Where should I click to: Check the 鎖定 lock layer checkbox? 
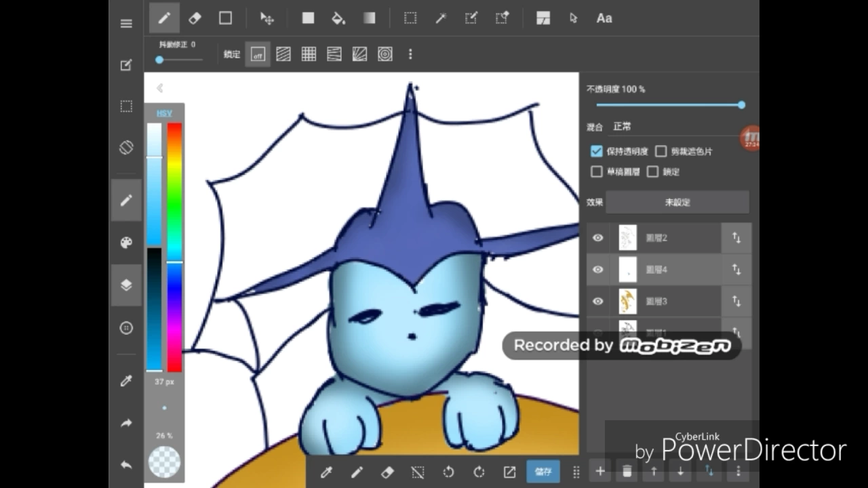coord(652,171)
